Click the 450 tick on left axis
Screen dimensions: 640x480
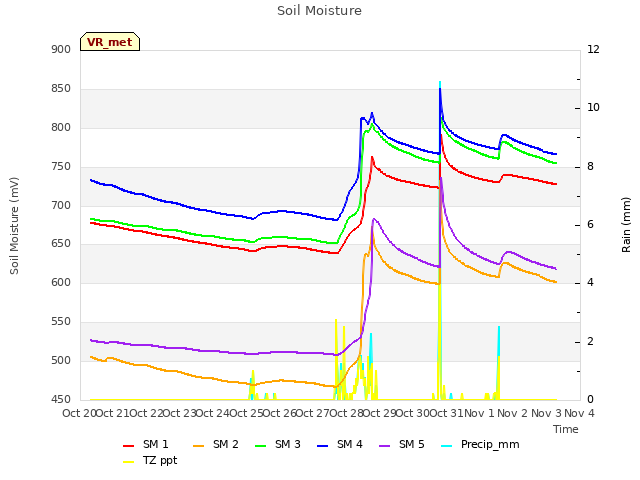coord(61,399)
